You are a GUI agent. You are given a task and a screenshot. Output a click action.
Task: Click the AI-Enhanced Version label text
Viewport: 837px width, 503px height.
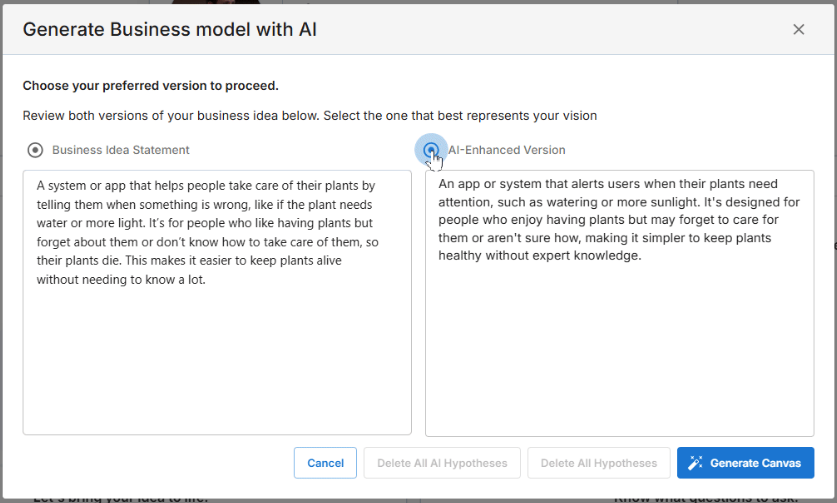(507, 150)
